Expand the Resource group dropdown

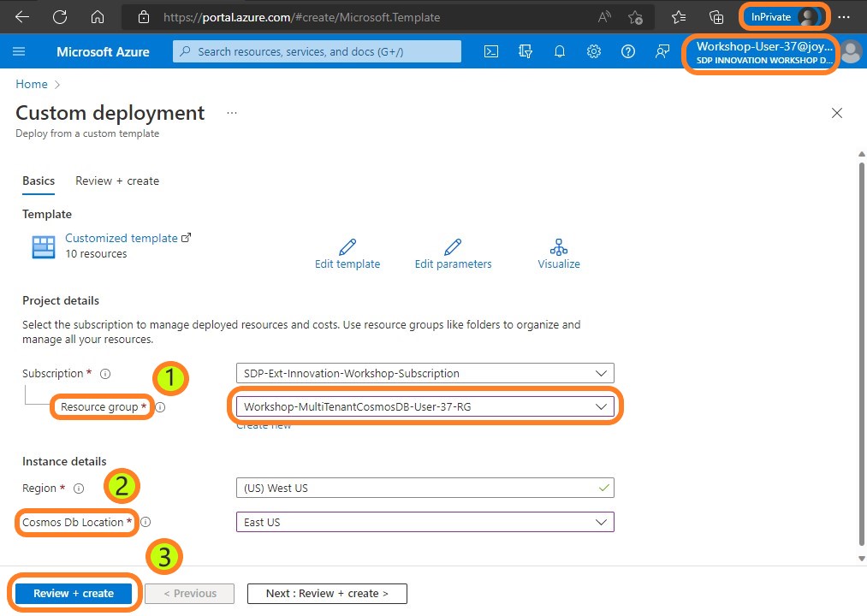click(x=425, y=406)
